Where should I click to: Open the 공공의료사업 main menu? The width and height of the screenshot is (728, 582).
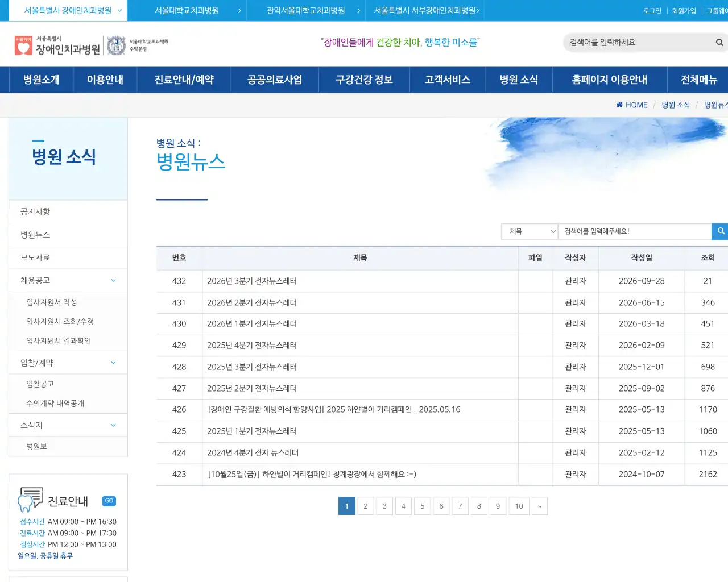[275, 80]
